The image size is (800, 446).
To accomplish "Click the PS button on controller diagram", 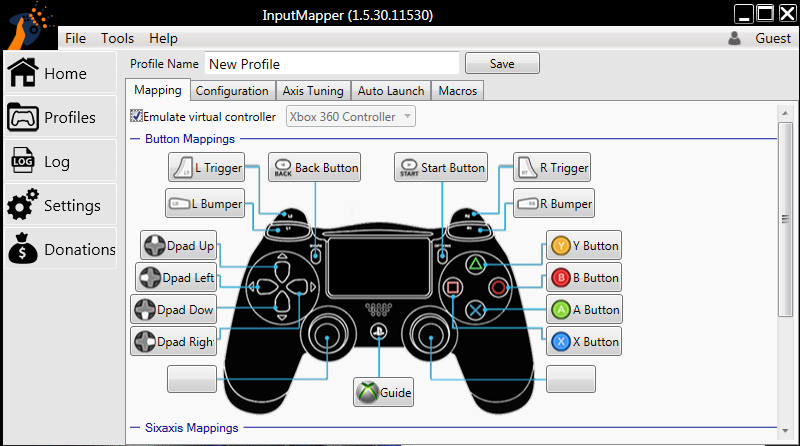I will (379, 332).
